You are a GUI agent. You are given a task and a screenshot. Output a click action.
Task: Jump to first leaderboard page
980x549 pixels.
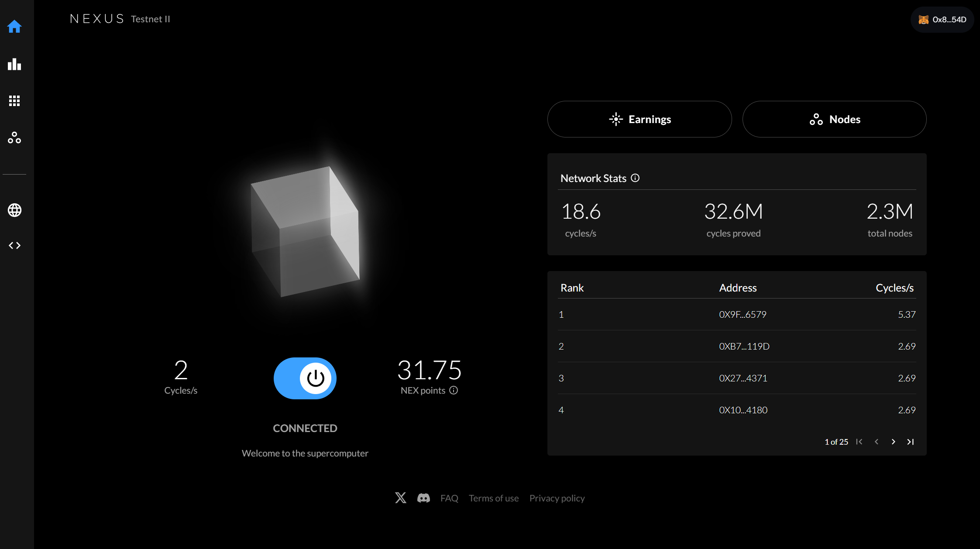pyautogui.click(x=859, y=442)
